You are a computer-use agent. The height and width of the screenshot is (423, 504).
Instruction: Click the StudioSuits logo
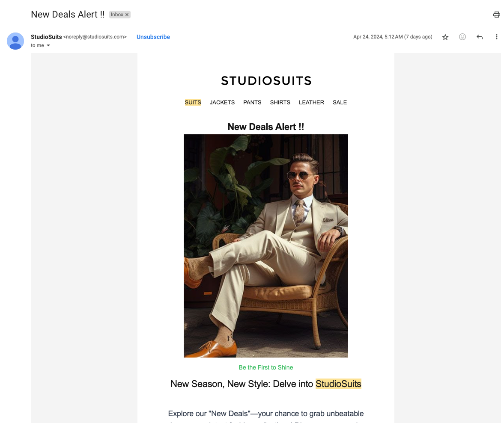coord(265,80)
